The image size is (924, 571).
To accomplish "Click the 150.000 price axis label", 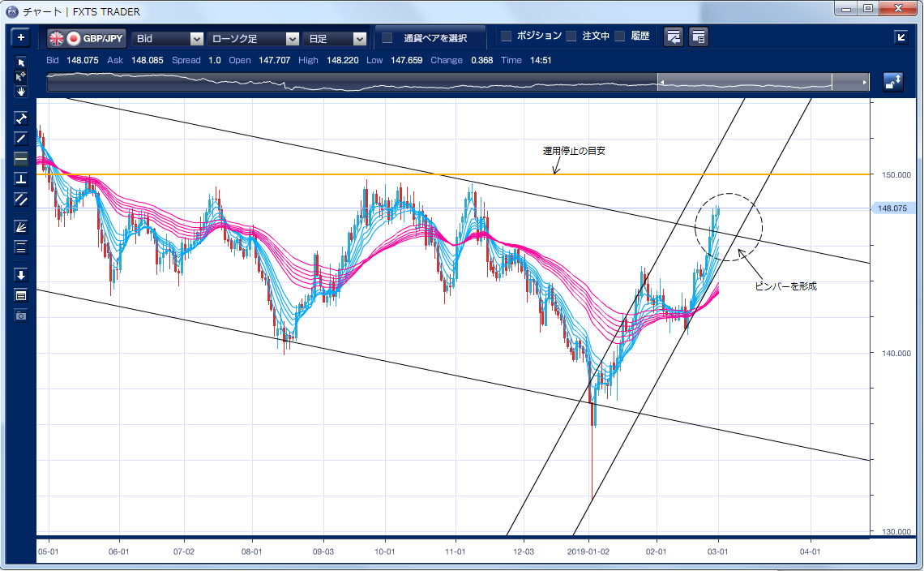I will [896, 174].
